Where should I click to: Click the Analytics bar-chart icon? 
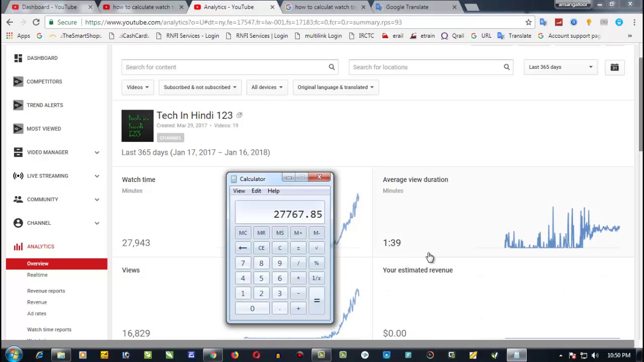(18, 246)
